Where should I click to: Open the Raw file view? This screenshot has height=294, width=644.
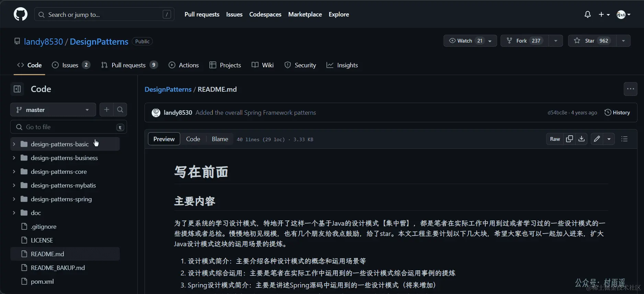pos(555,139)
